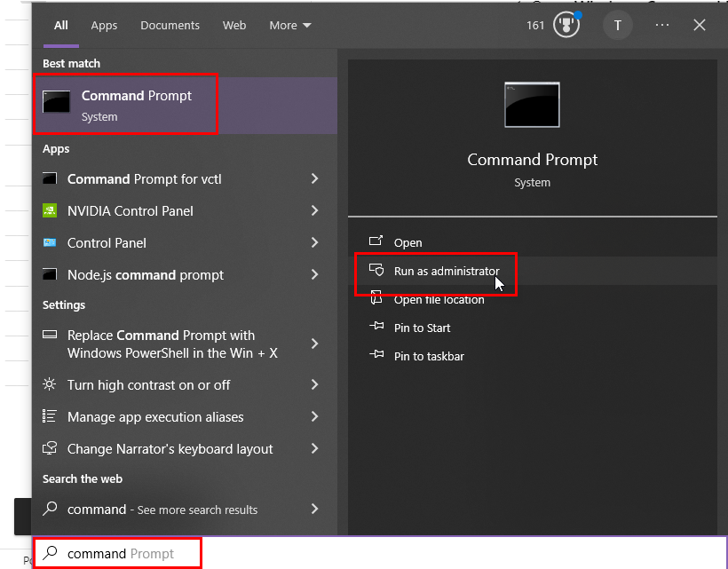Click the Command Prompt best match icon
This screenshot has height=569, width=728.
[x=56, y=102]
